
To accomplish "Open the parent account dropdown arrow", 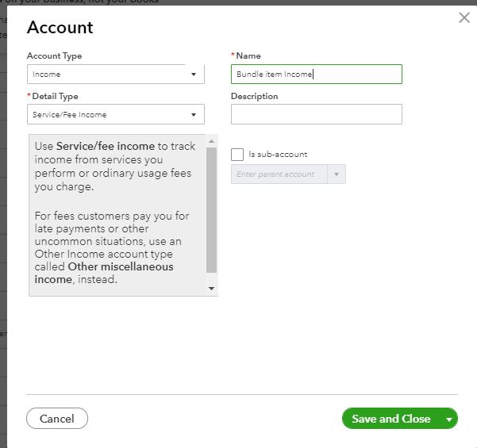I will tap(337, 174).
